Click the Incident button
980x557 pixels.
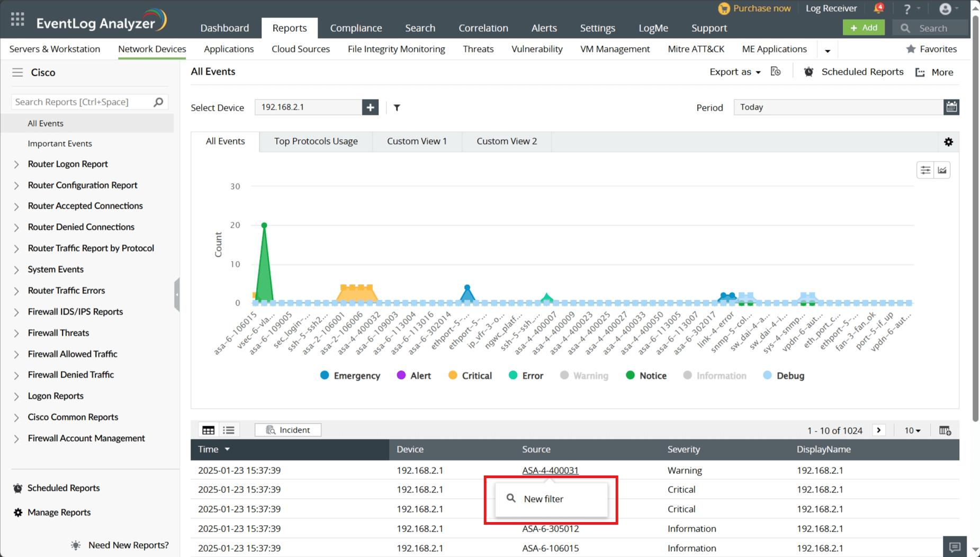[288, 430]
